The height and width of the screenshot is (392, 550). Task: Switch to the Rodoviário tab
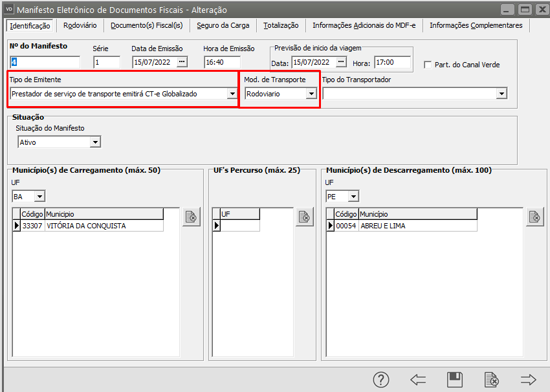click(80, 25)
